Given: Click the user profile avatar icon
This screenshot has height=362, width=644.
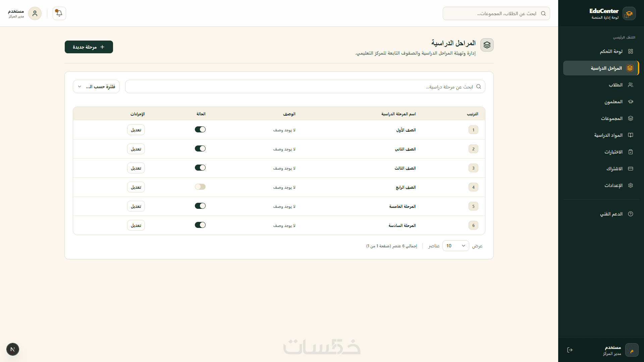Looking at the screenshot, I should [35, 13].
